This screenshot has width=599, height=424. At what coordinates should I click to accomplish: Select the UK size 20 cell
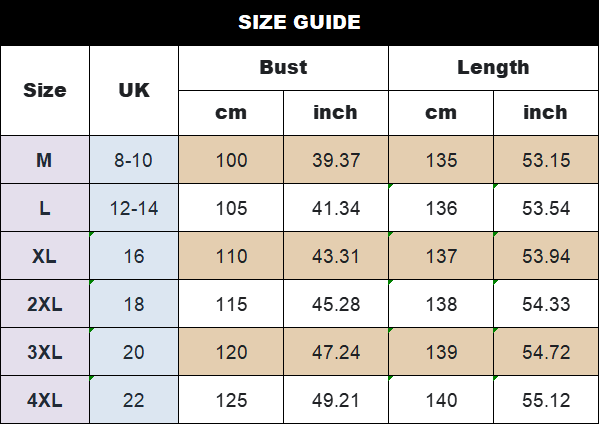click(134, 352)
